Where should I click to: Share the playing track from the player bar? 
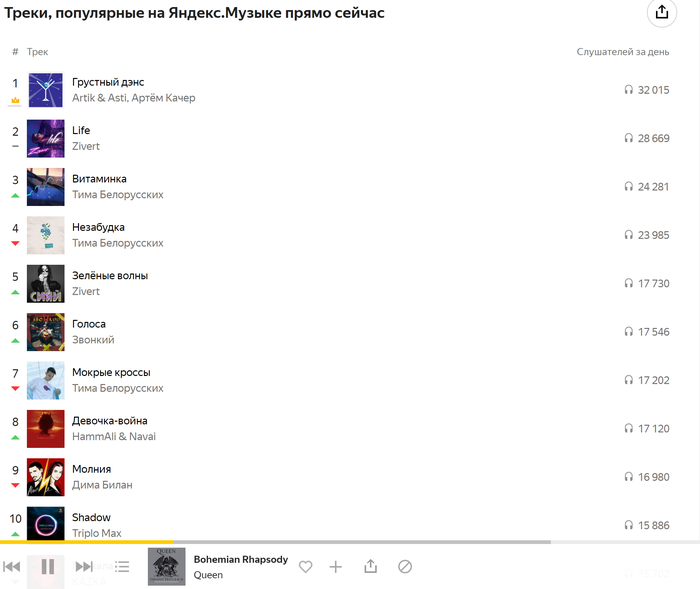coord(371,566)
